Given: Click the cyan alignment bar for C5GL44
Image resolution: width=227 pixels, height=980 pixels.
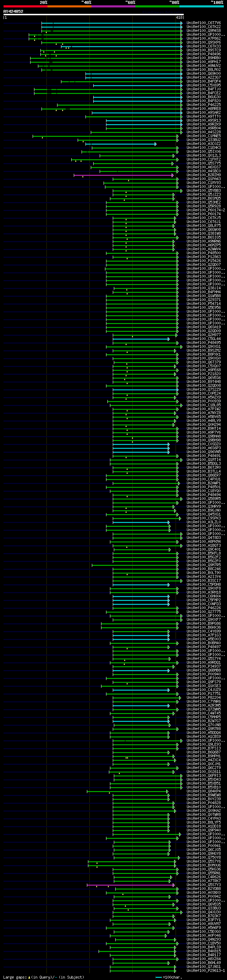Looking at the screenshot, I should tap(141, 339).
